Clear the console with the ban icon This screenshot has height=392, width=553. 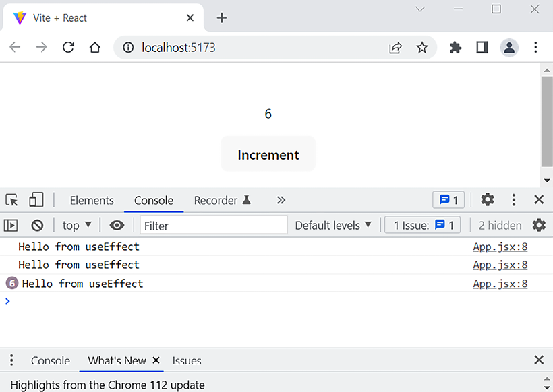click(38, 226)
